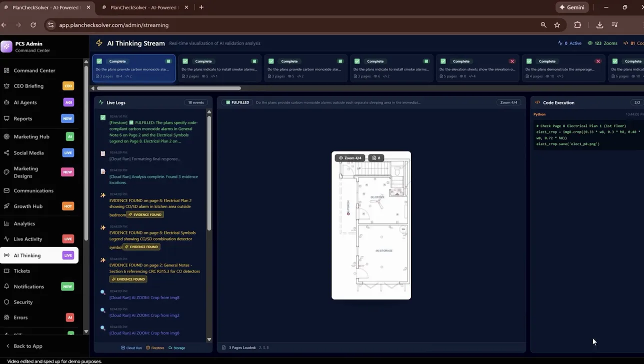
Task: Switch to the second PlanCheckSolver browser tab
Action: [142, 7]
